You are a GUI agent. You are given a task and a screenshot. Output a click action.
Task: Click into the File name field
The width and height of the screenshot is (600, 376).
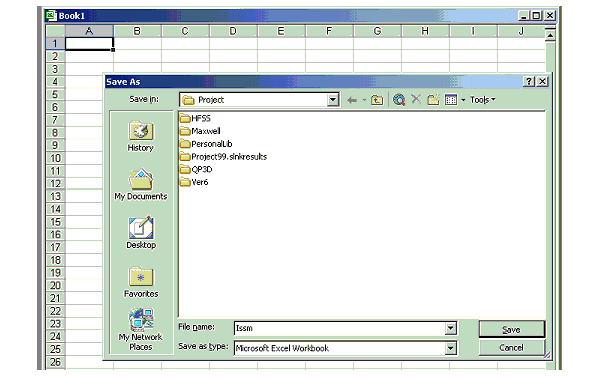point(340,328)
